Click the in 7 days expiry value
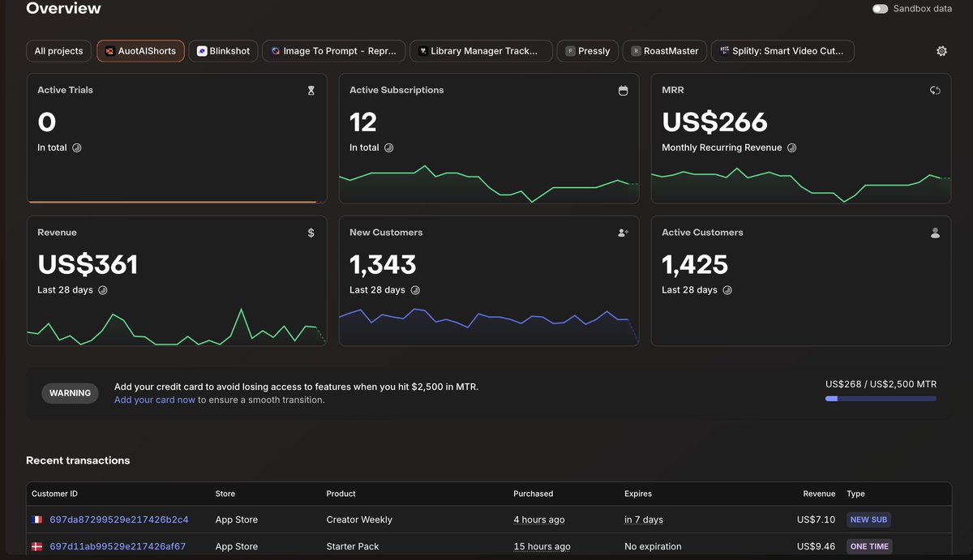Screen dimensions: 973x560 click(x=644, y=520)
